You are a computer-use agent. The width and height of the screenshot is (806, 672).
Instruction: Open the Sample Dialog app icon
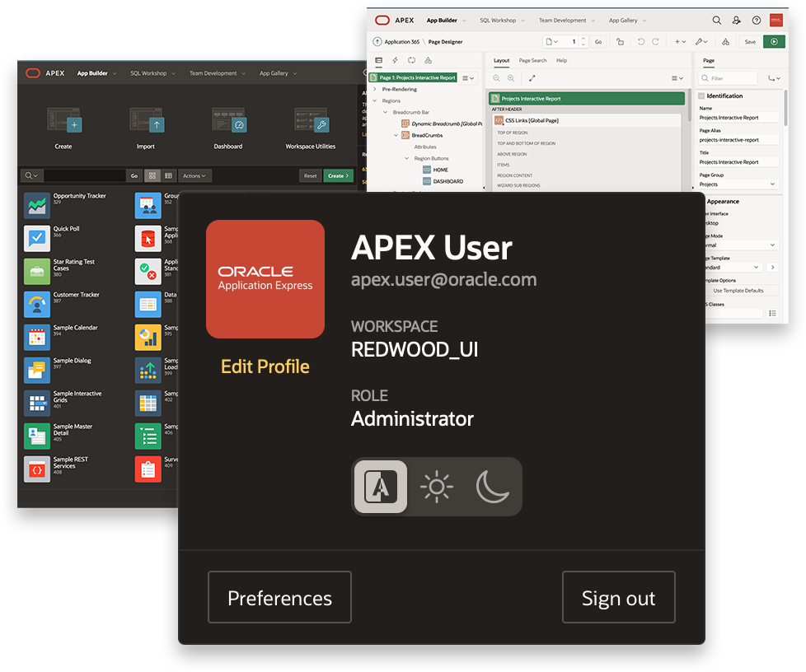(37, 370)
